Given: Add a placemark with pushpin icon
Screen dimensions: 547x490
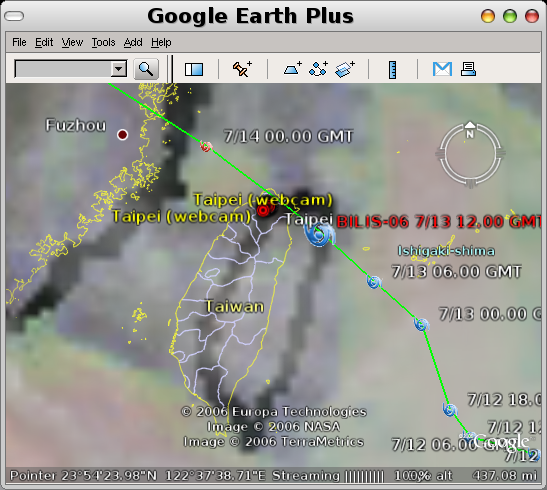Looking at the screenshot, I should (x=242, y=69).
